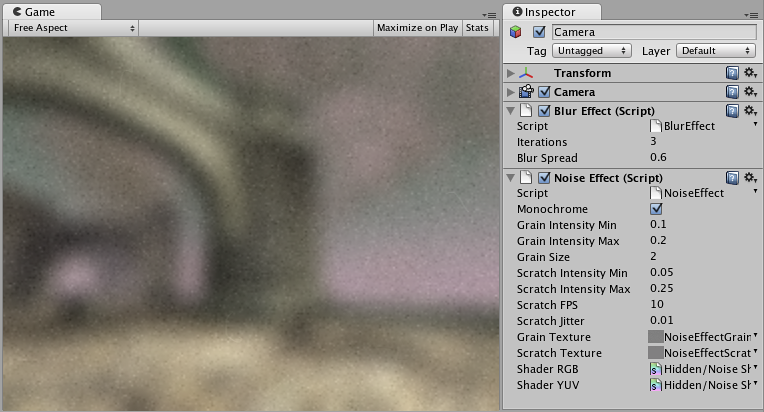Click the Noise Effect (Script) title
764x412 pixels.
[x=608, y=178]
